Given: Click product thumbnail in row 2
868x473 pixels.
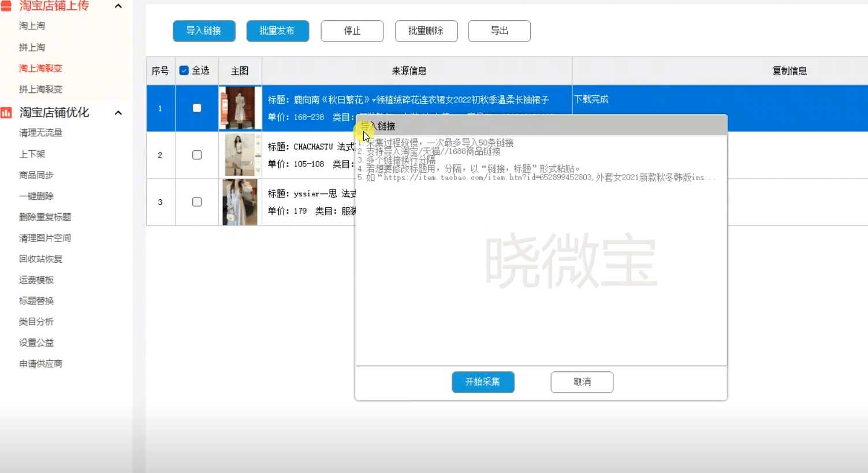Looking at the screenshot, I should (x=240, y=155).
